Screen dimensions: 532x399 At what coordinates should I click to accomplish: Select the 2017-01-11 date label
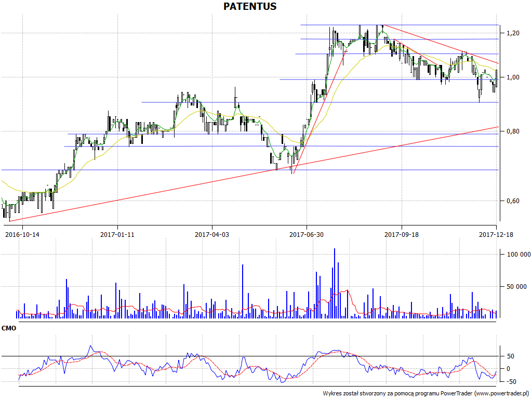117,234
